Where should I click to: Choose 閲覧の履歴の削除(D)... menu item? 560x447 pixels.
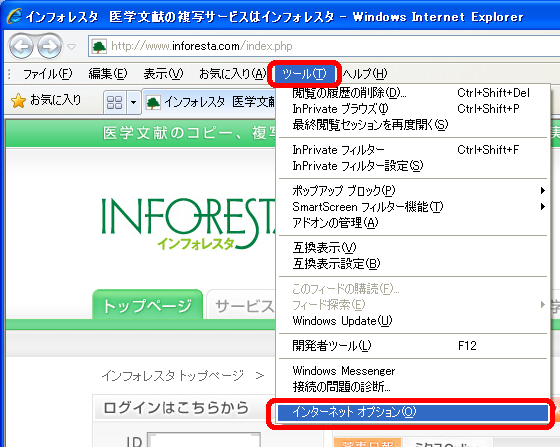point(413,93)
